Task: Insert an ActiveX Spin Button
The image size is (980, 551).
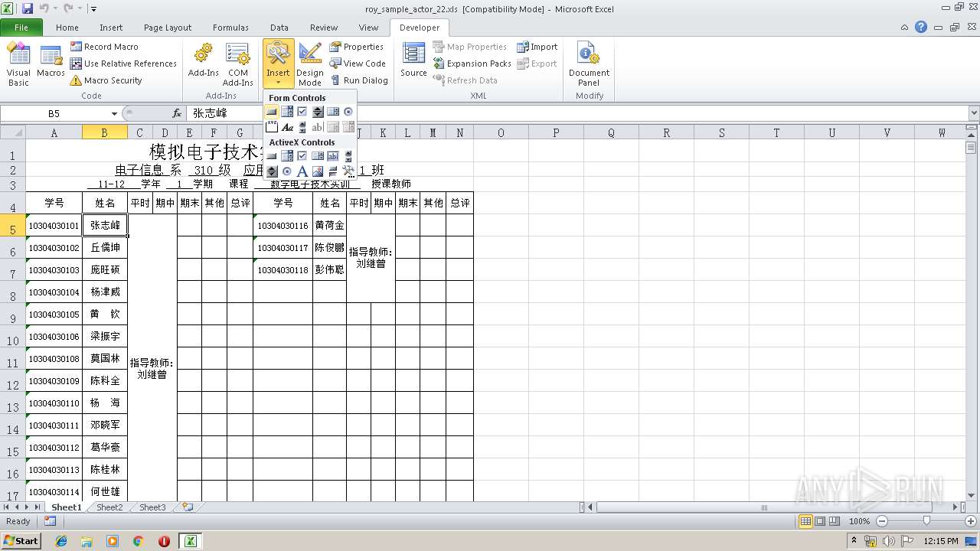Action: (x=272, y=171)
